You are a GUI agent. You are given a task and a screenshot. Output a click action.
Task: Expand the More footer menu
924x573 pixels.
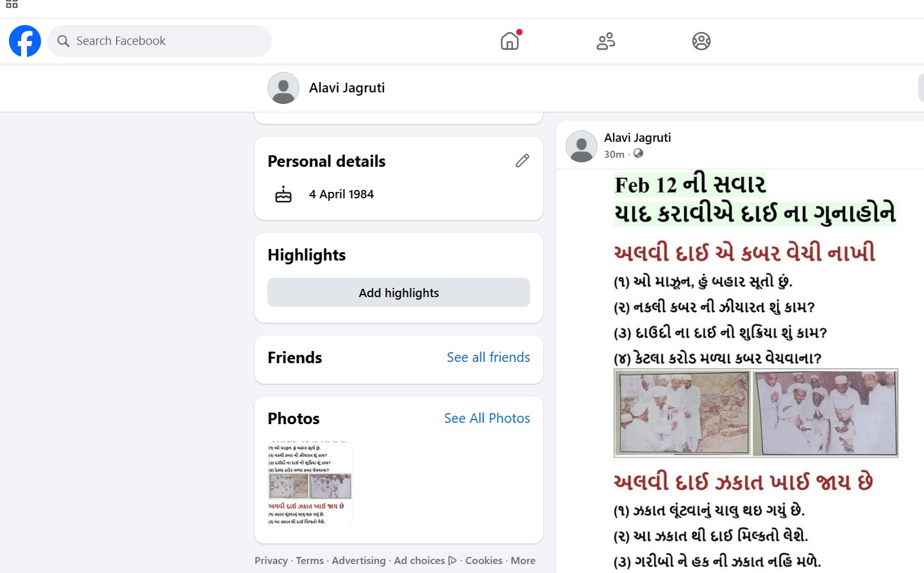coord(523,561)
